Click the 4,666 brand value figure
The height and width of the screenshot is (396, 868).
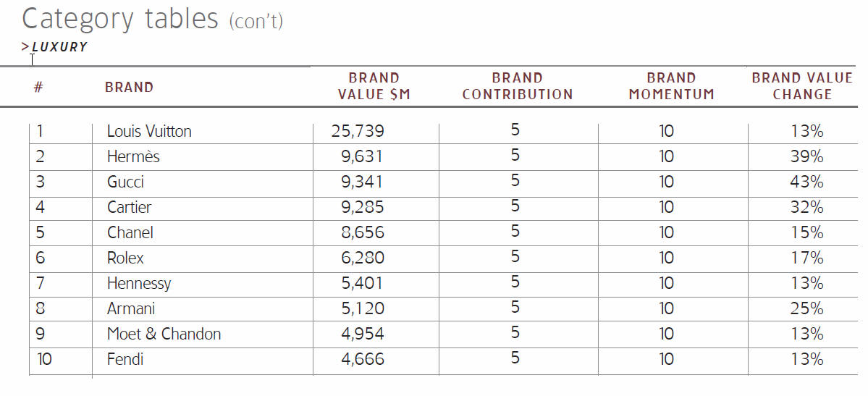coord(362,360)
